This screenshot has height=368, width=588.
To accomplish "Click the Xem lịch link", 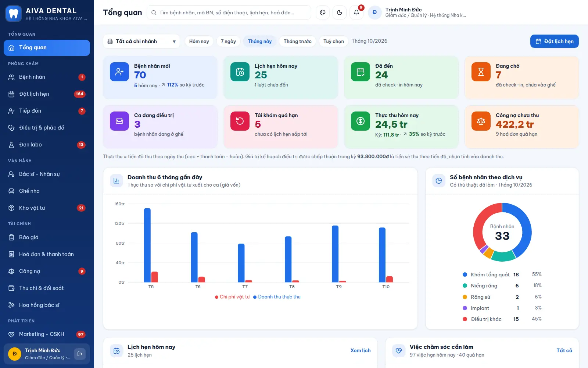I will tap(361, 350).
